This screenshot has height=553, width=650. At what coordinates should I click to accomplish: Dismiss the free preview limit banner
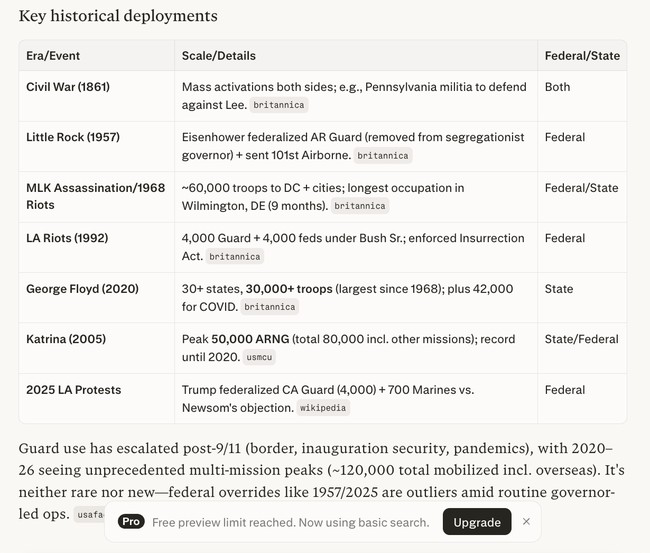[x=526, y=521]
